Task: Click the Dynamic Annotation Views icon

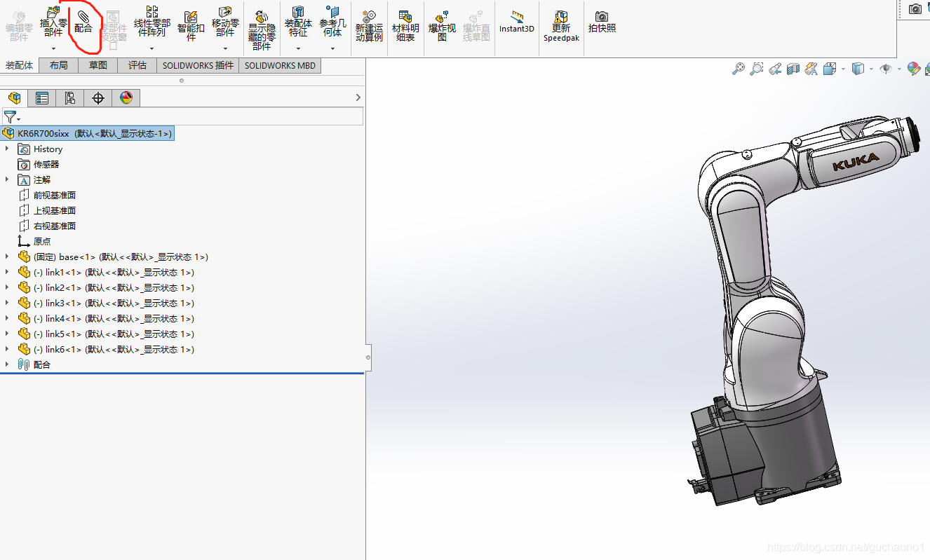Action: point(811,69)
